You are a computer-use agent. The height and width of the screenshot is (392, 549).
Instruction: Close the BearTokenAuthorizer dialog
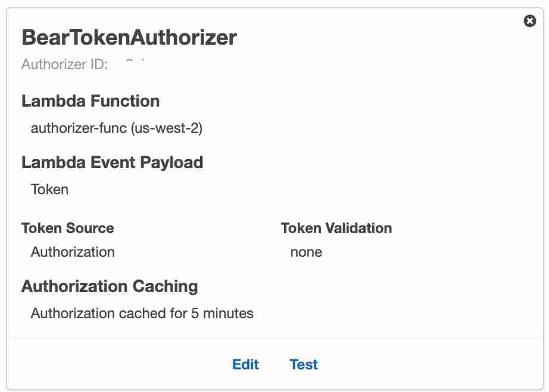(x=530, y=21)
